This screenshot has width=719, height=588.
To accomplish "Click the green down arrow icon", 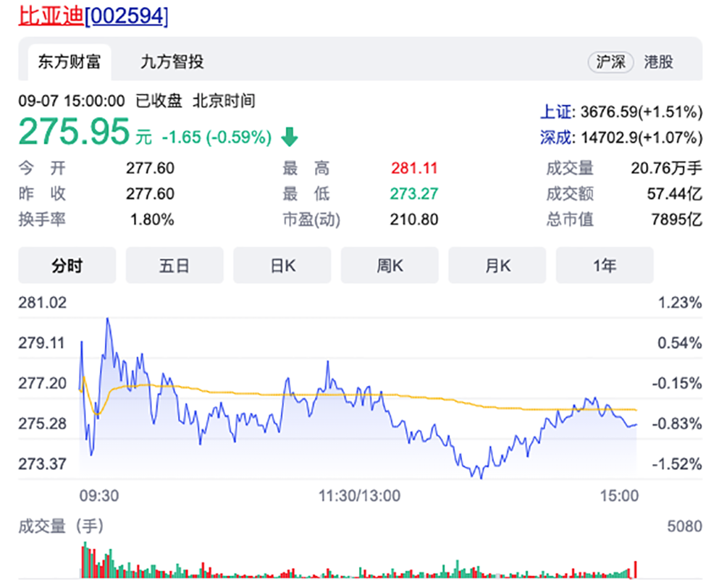I will 290,136.
